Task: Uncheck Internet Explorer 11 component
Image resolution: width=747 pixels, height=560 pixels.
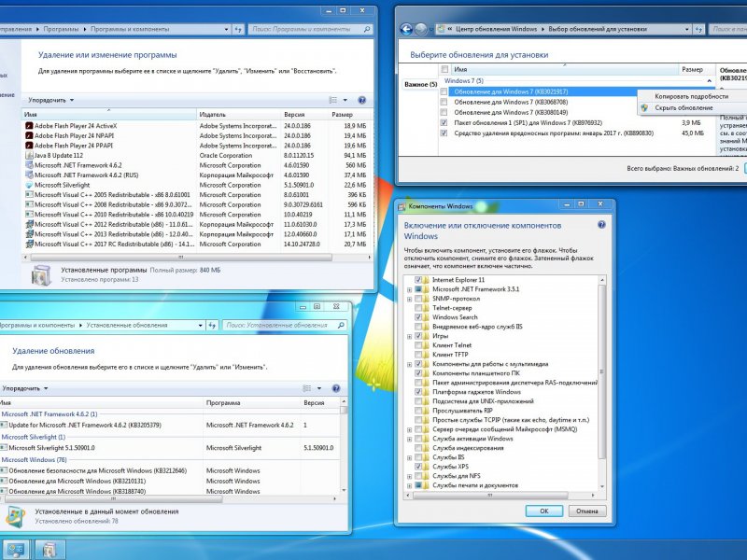Action: [x=417, y=279]
